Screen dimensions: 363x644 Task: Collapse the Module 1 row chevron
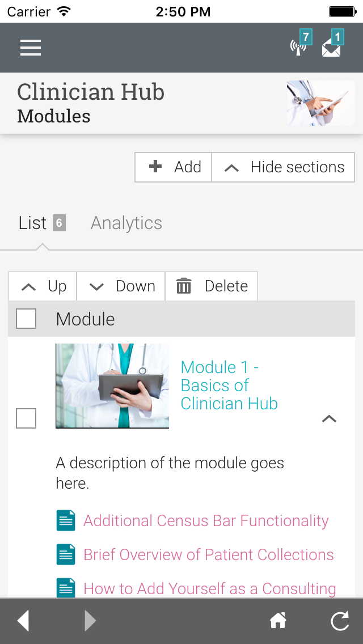329,419
